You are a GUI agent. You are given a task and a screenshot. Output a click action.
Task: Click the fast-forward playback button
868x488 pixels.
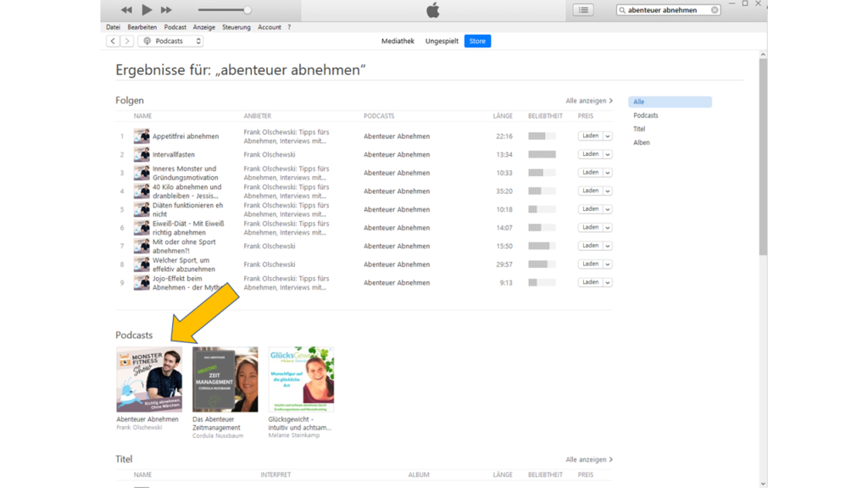pyautogui.click(x=166, y=10)
